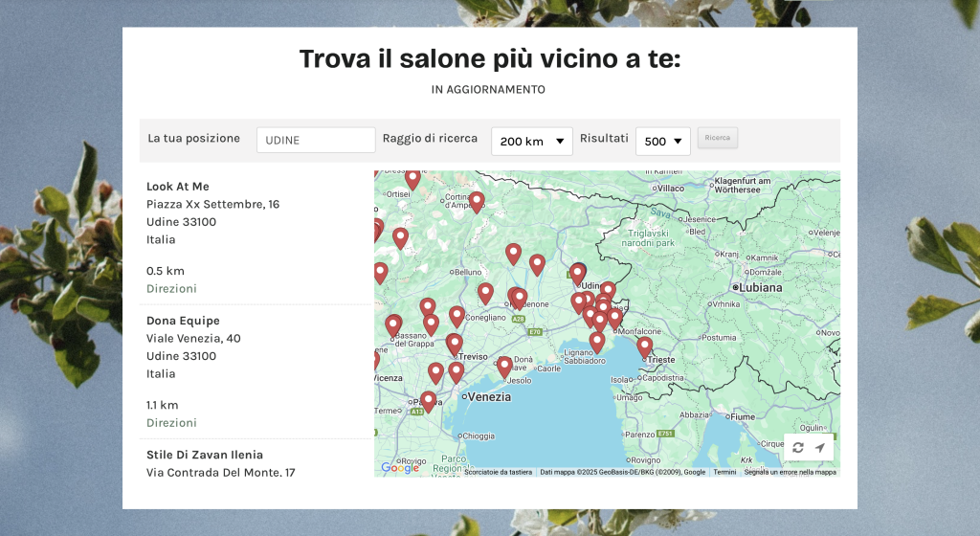Select the map pin at Trieste
Screen dimensions: 980x536
click(645, 346)
